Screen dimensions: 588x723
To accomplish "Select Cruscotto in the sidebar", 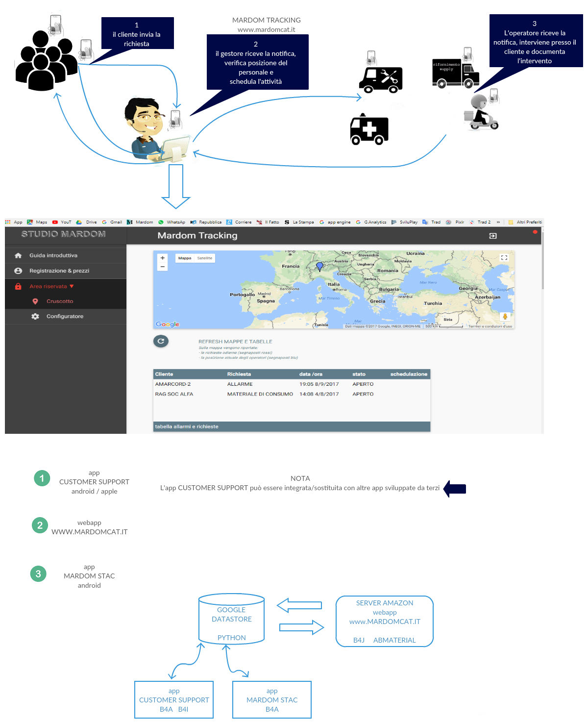I will click(x=66, y=301).
